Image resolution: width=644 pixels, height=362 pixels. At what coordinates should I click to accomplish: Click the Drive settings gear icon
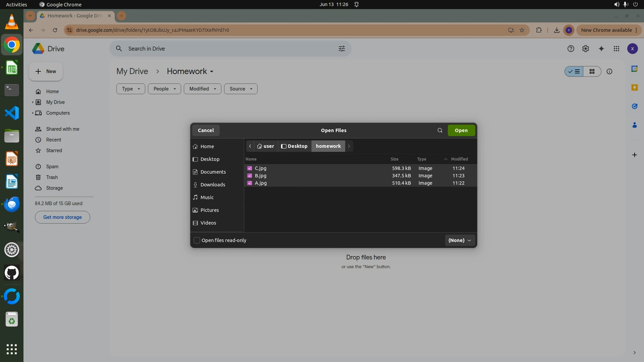pos(585,49)
